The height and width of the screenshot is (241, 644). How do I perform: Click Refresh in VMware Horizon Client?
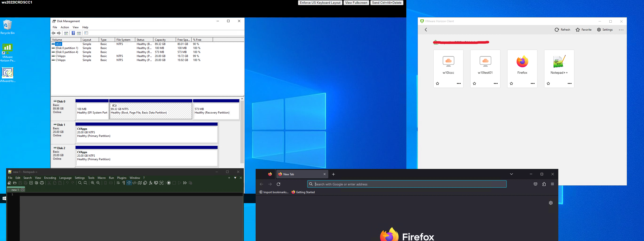pyautogui.click(x=563, y=30)
